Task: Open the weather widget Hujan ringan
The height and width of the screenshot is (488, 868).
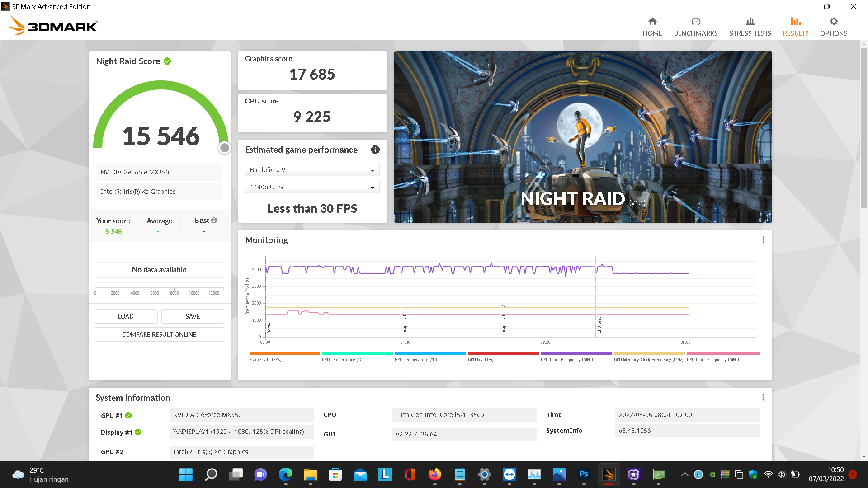Action: click(x=41, y=474)
